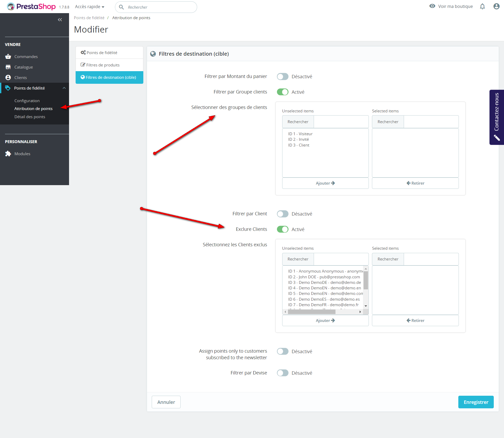Collapse the Points de fidélité menu
Viewport: 504px width, 438px height.
pyautogui.click(x=64, y=88)
